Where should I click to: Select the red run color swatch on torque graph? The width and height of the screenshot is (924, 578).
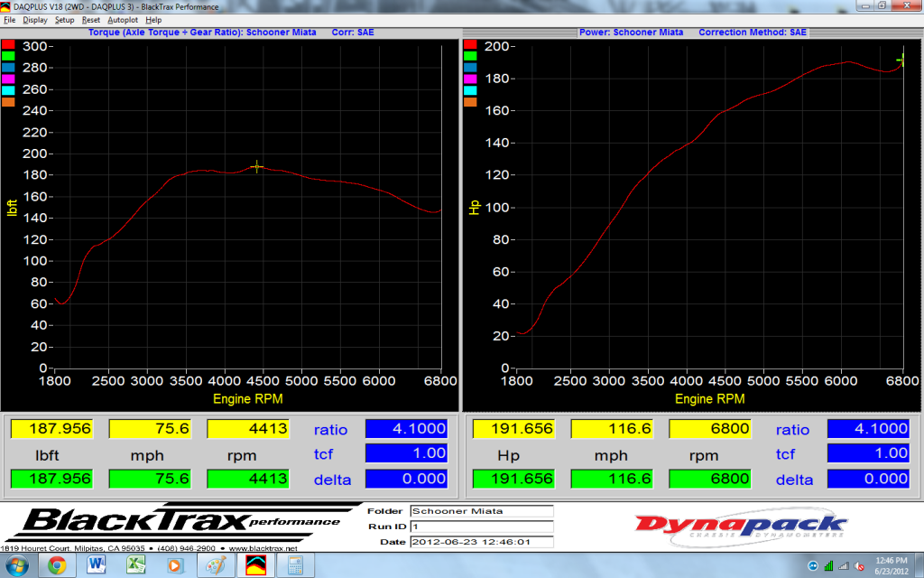(9, 43)
